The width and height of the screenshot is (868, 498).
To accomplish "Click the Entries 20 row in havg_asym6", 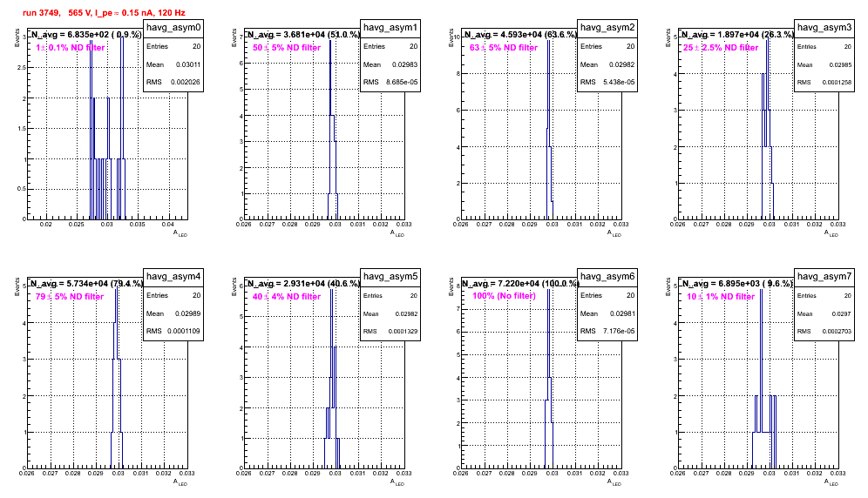I will [x=607, y=295].
